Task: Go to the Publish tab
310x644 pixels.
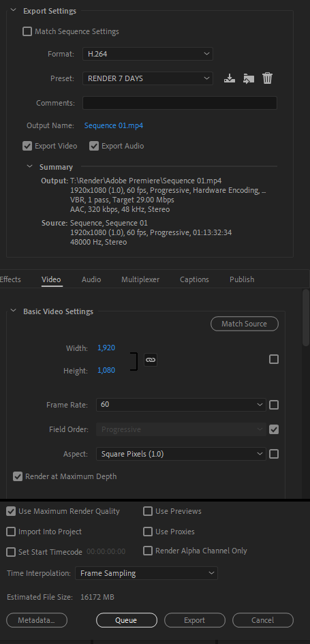Action: pyautogui.click(x=242, y=279)
